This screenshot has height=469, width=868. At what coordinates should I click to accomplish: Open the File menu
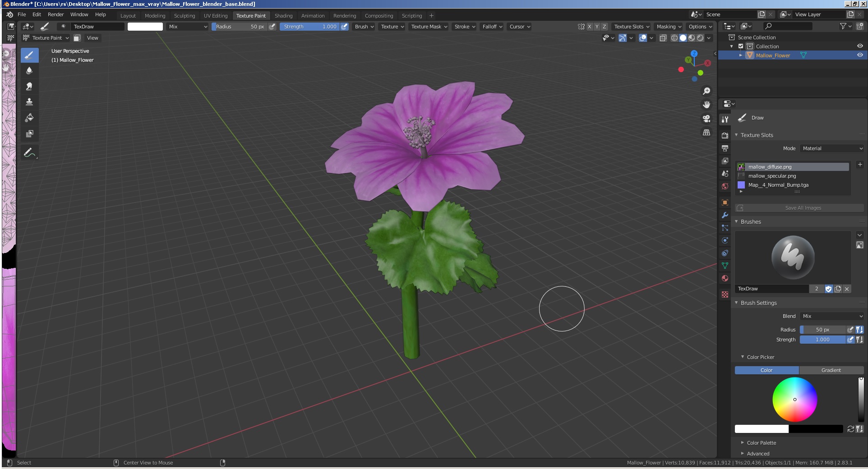pyautogui.click(x=22, y=14)
